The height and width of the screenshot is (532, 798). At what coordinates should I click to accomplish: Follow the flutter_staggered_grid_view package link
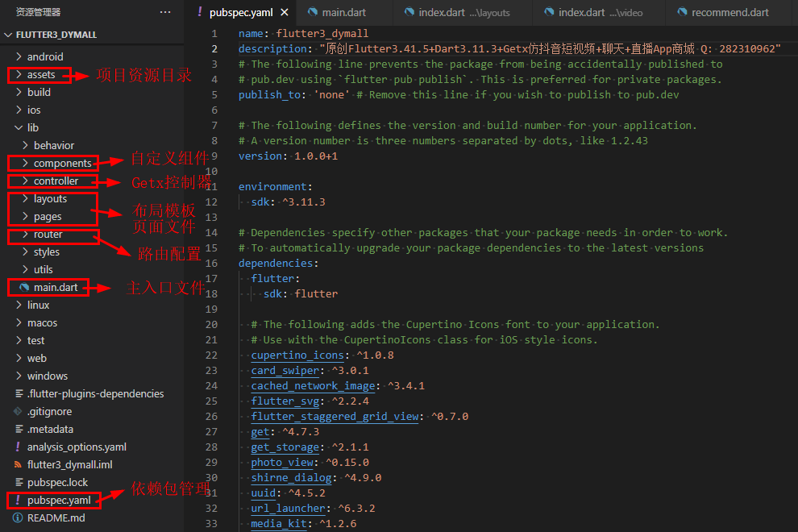[x=335, y=416]
